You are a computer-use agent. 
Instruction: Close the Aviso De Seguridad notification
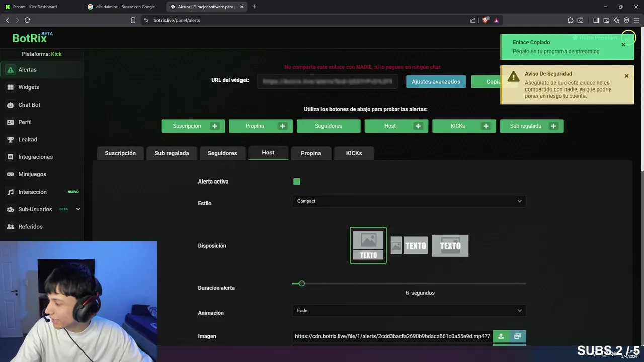tap(626, 76)
